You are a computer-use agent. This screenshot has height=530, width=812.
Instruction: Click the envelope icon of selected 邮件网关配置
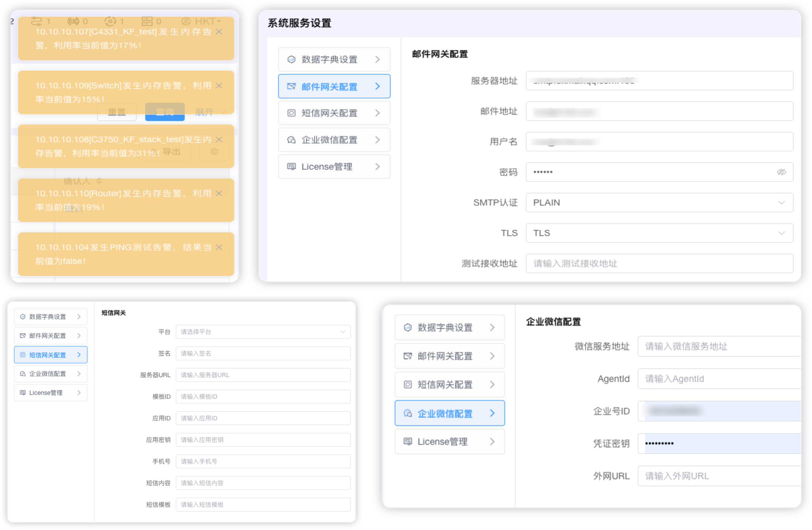pos(291,86)
